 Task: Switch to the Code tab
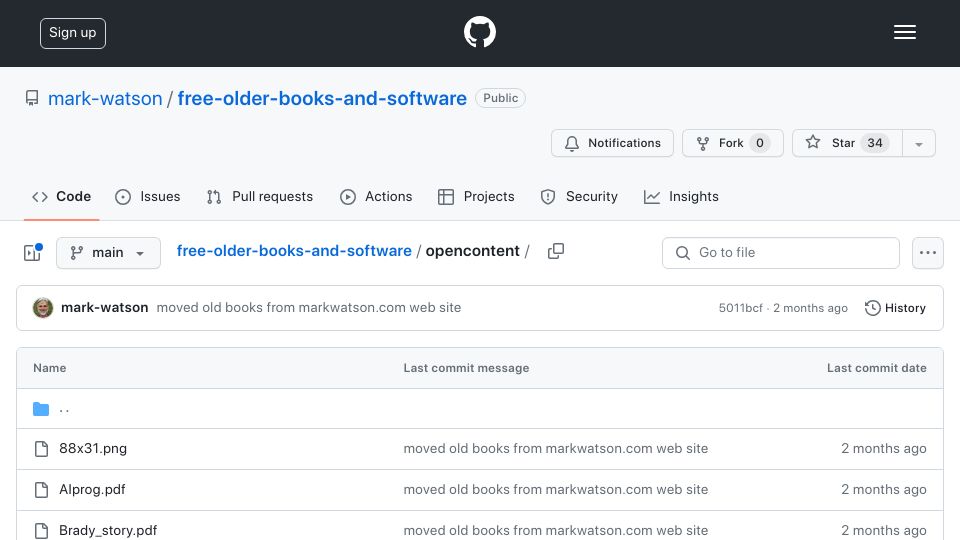pos(61,197)
